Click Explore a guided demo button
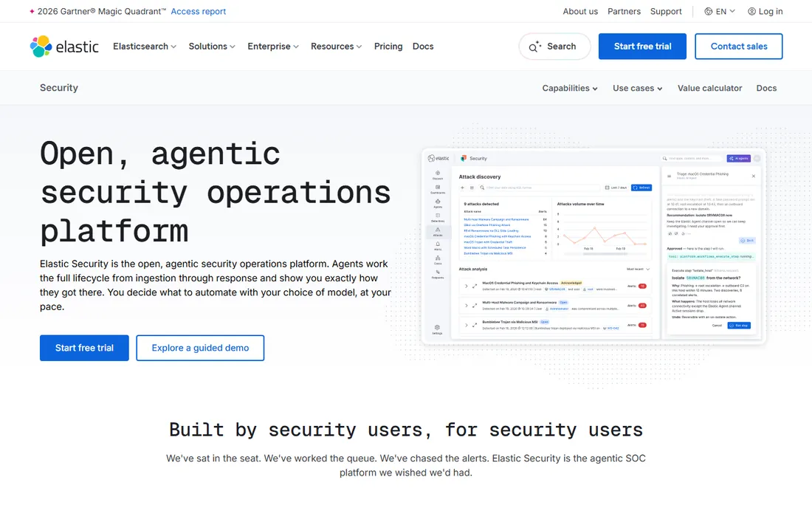 click(200, 348)
